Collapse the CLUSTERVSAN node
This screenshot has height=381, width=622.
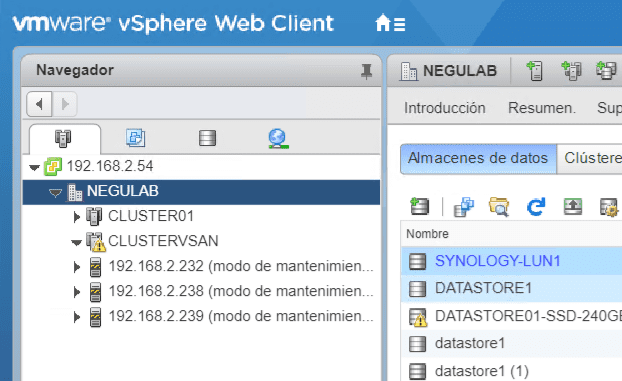click(76, 242)
